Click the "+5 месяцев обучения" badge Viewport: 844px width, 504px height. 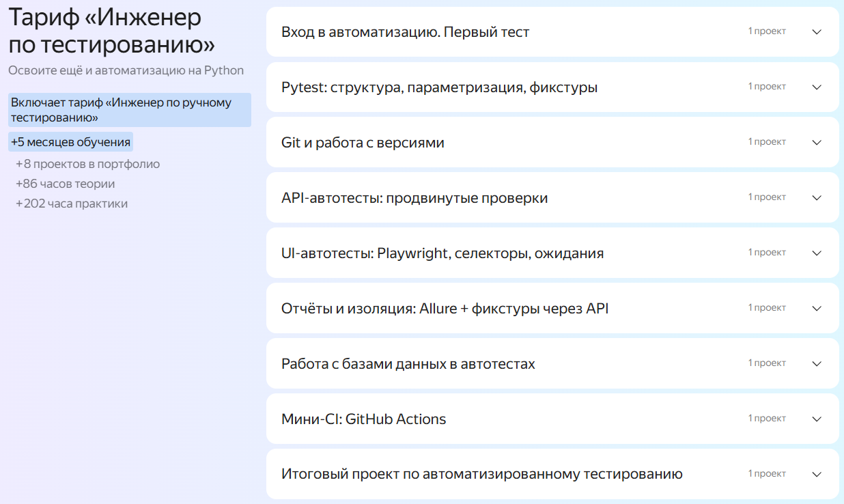pyautogui.click(x=70, y=142)
